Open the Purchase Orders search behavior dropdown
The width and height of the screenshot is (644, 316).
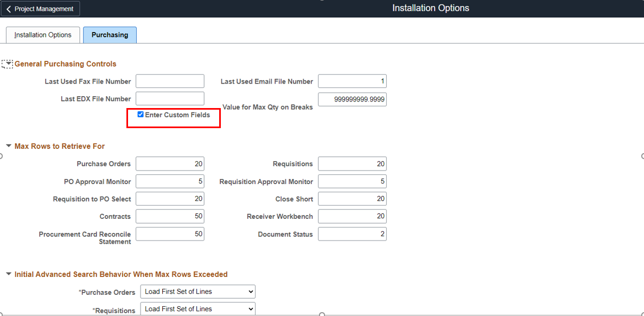(x=197, y=292)
